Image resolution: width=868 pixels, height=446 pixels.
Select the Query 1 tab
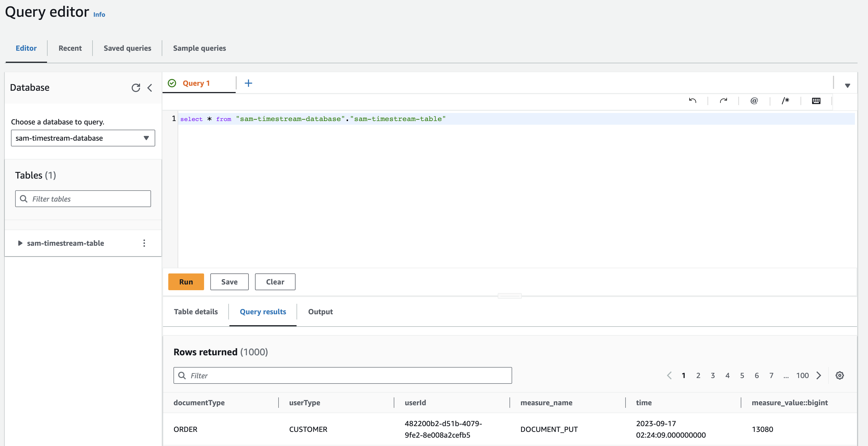pyautogui.click(x=196, y=83)
